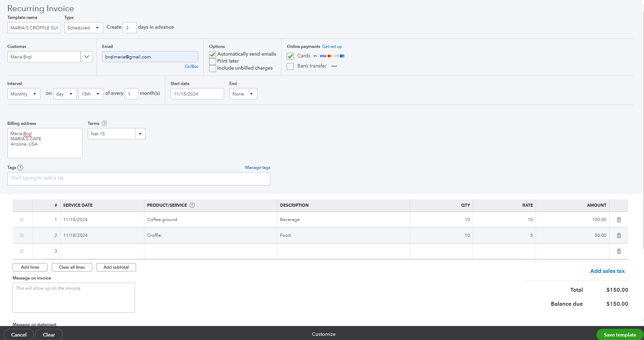644x340 pixels.
Task: Click the Message on invoice box
Action: pos(74,298)
